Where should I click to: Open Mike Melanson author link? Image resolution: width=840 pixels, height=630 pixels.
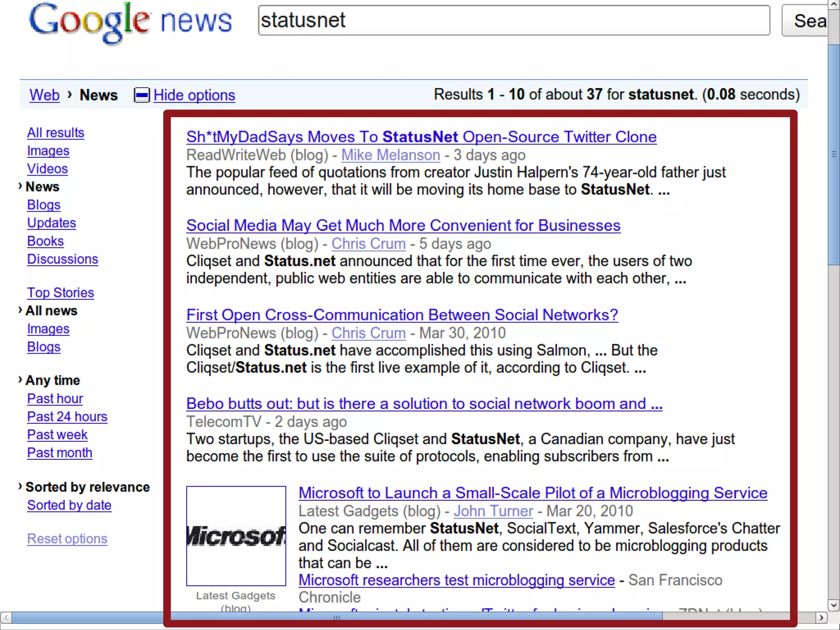click(390, 155)
